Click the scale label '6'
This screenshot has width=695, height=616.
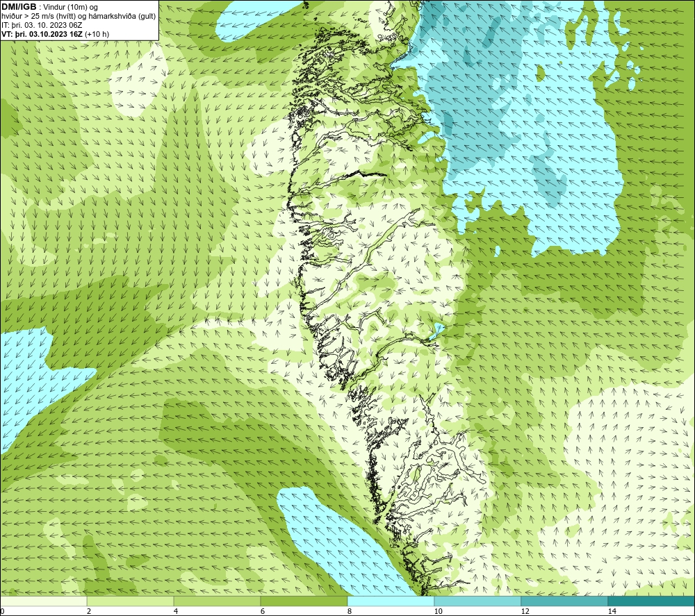(263, 612)
